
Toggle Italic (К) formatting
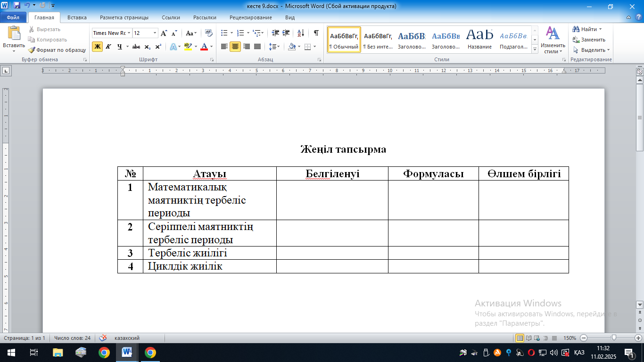(108, 47)
